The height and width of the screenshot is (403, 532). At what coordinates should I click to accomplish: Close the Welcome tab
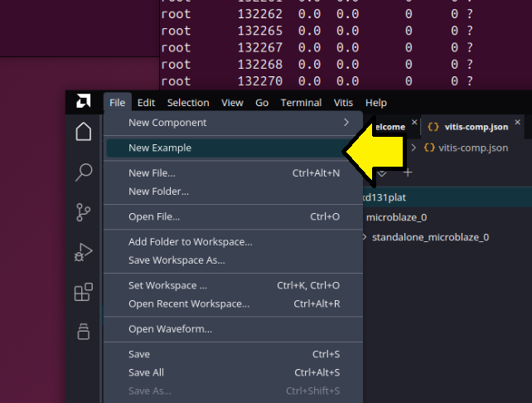413,126
